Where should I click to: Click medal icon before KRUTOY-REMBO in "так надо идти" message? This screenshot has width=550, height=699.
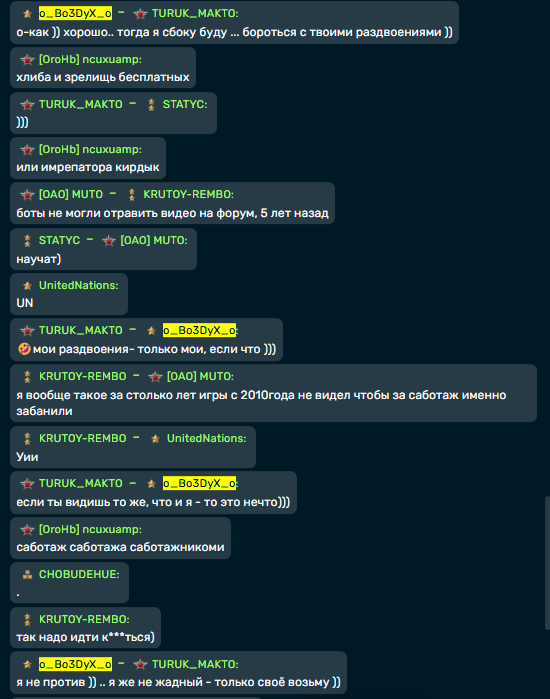(27, 620)
